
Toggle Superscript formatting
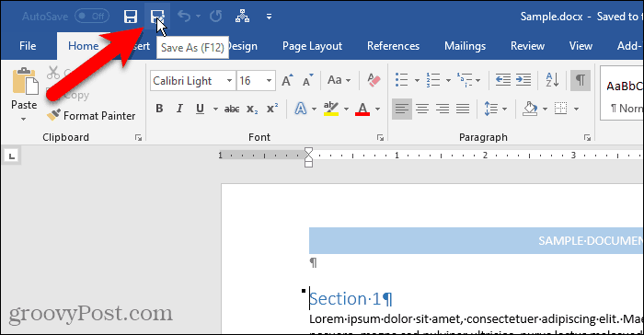pos(272,109)
